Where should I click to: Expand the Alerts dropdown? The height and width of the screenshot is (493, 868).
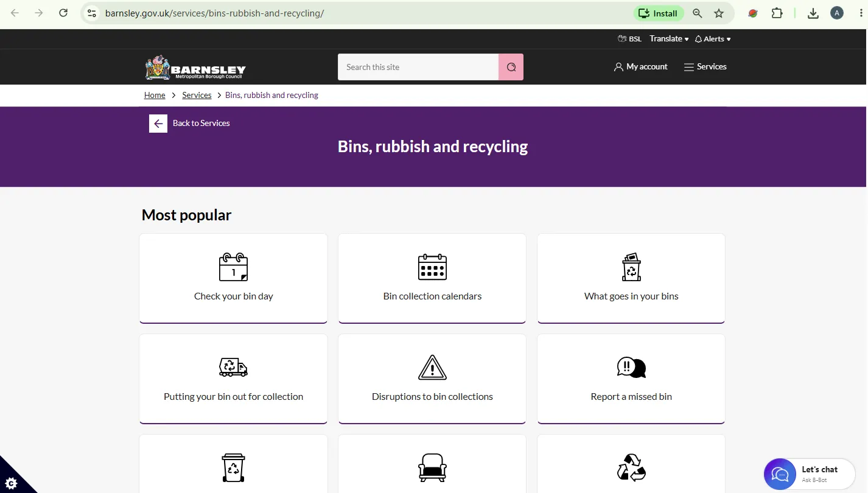coord(713,39)
